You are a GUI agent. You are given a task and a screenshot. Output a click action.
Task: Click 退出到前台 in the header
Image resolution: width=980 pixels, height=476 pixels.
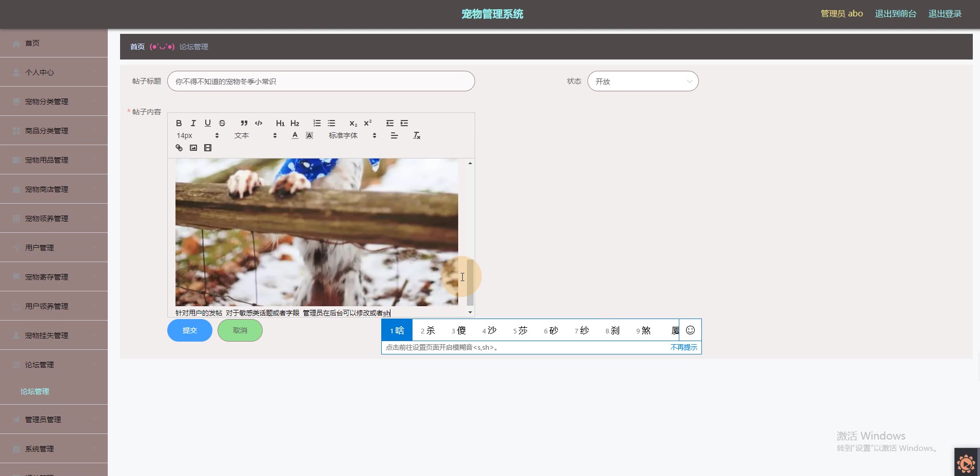tap(895, 14)
